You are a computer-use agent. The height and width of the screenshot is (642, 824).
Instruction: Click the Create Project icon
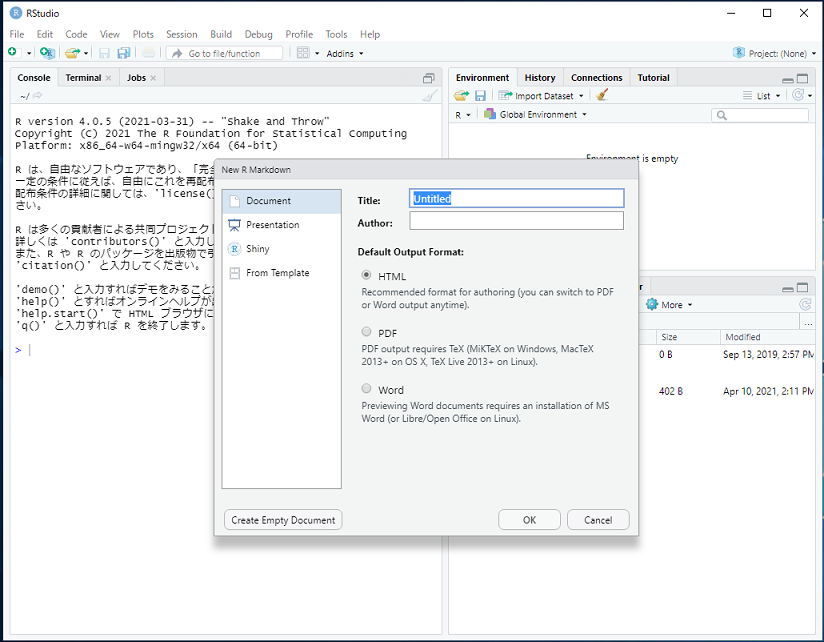click(47, 53)
